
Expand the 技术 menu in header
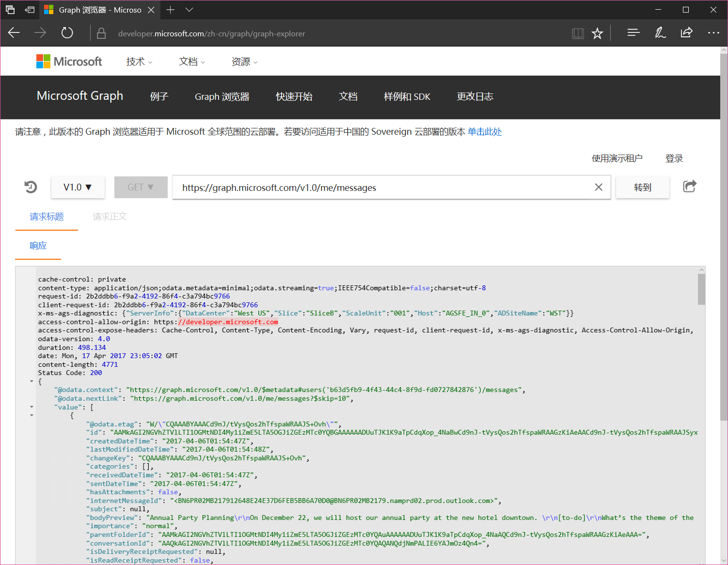pyautogui.click(x=139, y=62)
